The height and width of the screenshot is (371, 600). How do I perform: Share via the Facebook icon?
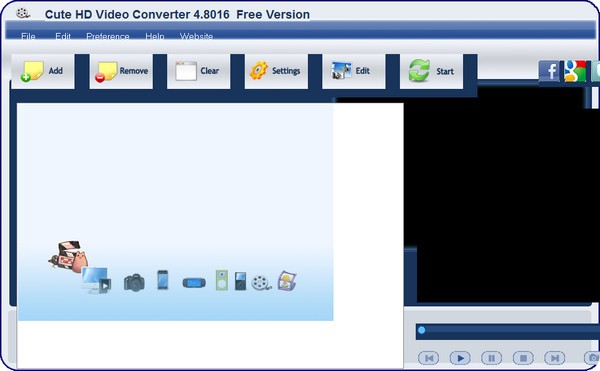[x=549, y=71]
